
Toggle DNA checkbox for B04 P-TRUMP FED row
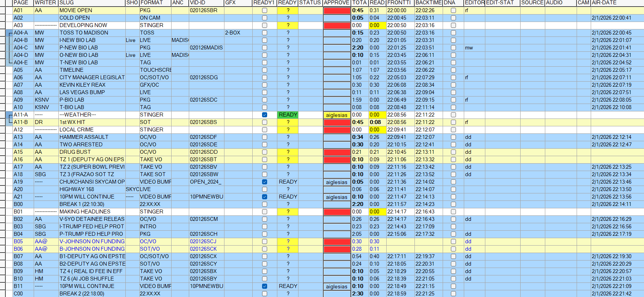453,234
